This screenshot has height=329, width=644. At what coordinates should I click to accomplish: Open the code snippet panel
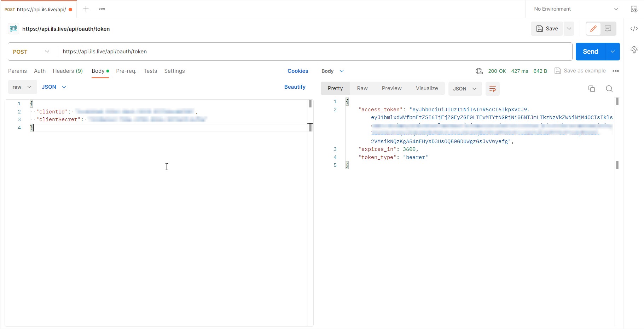click(x=634, y=29)
